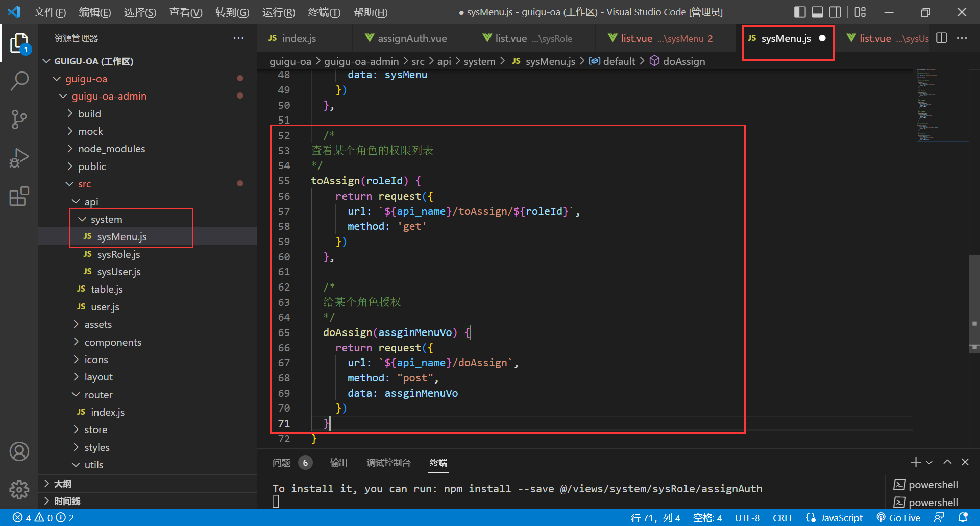Split the editor to the right
The height and width of the screenshot is (526, 980).
(942, 38)
